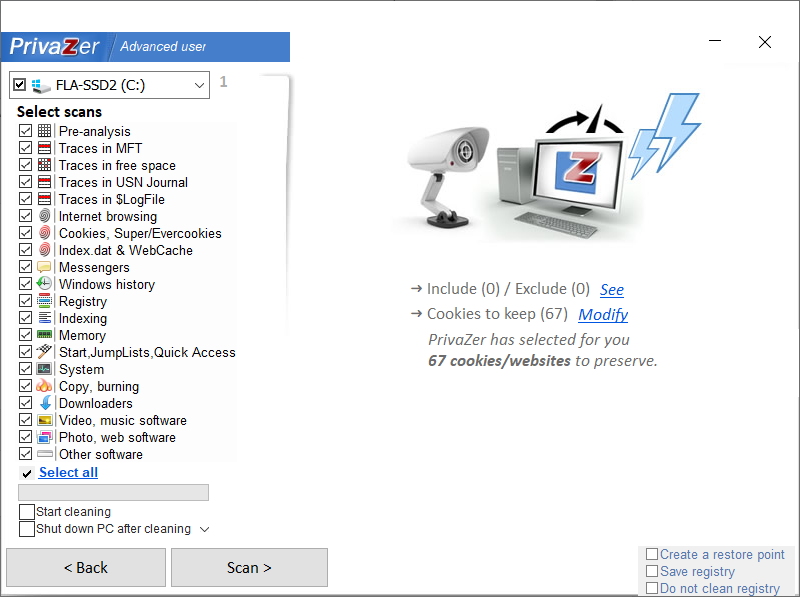Click the Pre-analysis grid icon
800x597 pixels.
tap(44, 131)
